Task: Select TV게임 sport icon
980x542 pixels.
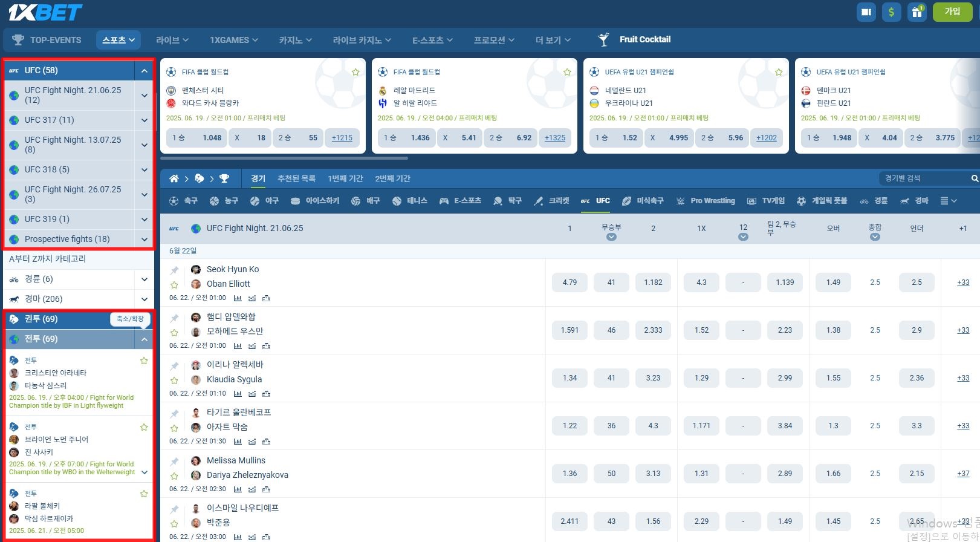Action: point(766,201)
